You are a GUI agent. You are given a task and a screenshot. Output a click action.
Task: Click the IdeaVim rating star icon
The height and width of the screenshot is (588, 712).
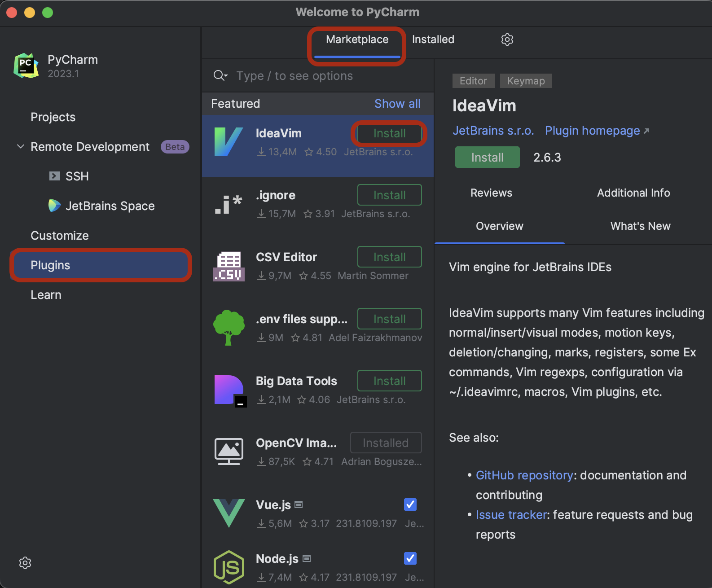coord(309,152)
